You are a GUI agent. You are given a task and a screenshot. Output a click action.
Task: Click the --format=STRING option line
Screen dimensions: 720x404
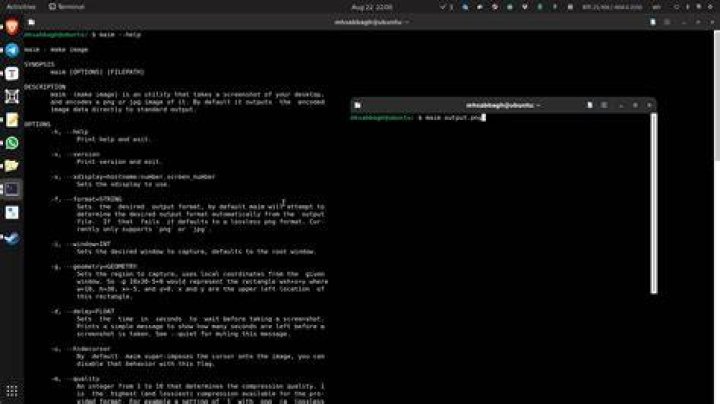point(87,199)
